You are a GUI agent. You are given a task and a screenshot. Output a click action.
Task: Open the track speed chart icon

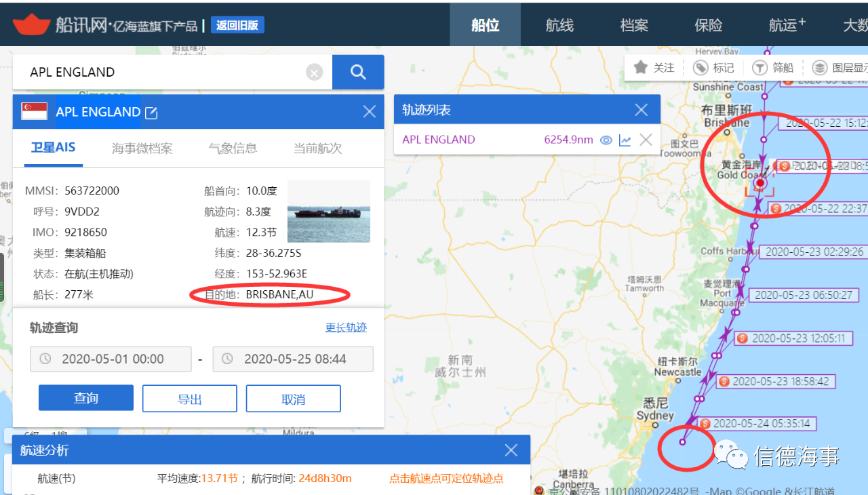[625, 140]
